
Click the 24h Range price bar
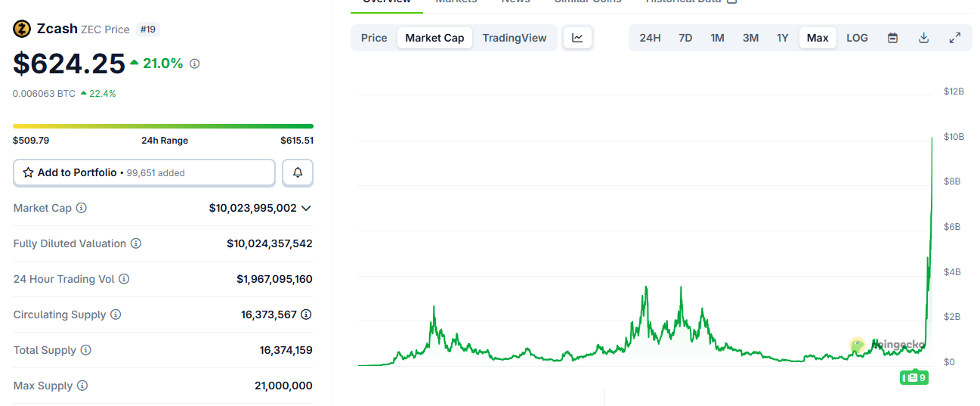pos(163,126)
